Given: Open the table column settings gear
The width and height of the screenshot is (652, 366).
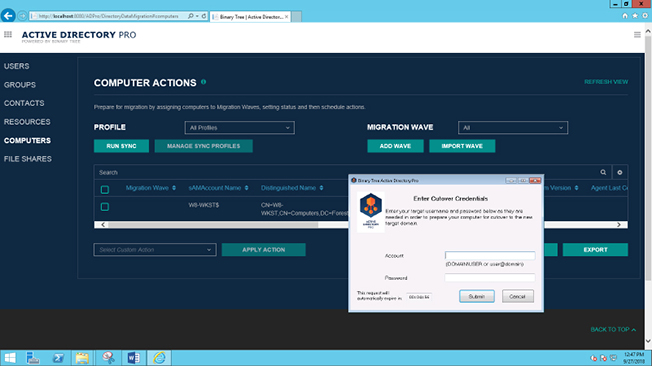Looking at the screenshot, I should click(620, 172).
